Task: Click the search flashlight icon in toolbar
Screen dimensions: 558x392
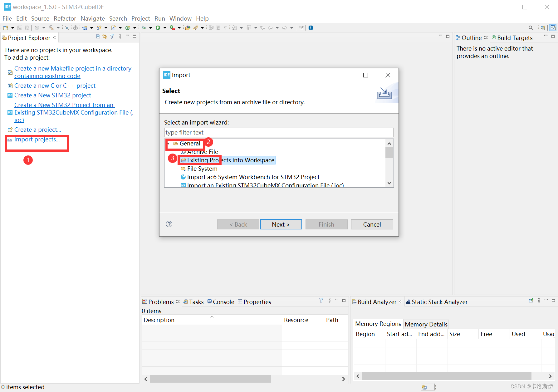Action: tap(195, 28)
